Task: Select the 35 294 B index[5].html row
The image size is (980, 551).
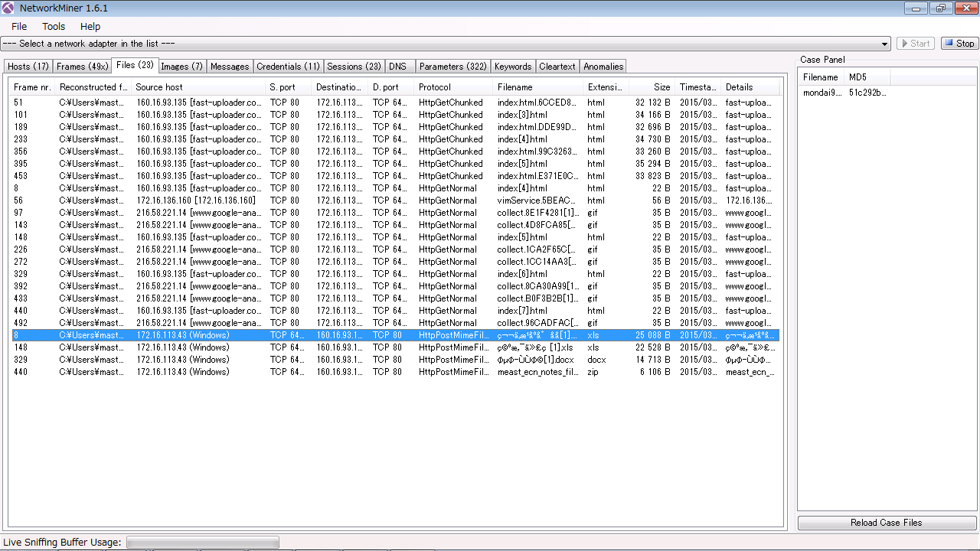Action: [395, 164]
